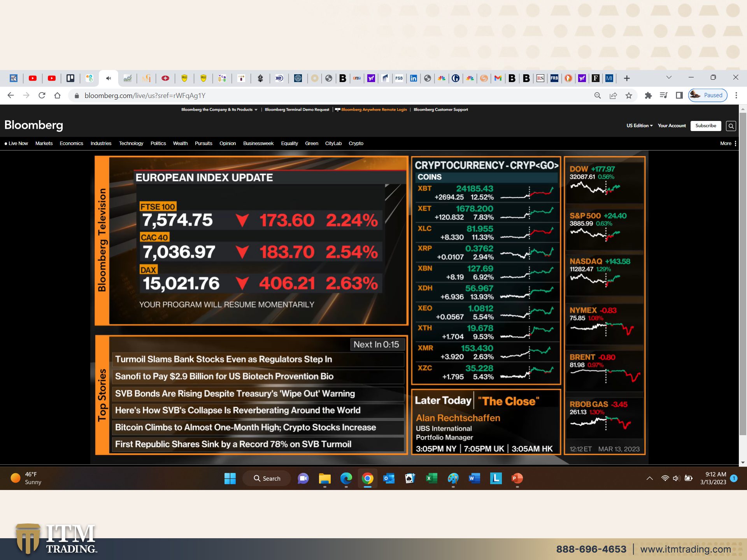Open Outlook from the taskbar

[x=389, y=478]
